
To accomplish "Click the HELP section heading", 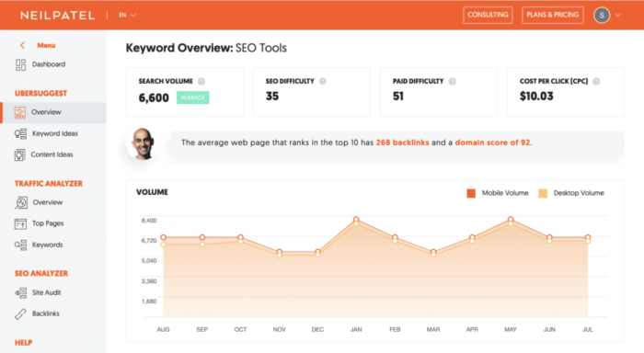I will pos(23,343).
